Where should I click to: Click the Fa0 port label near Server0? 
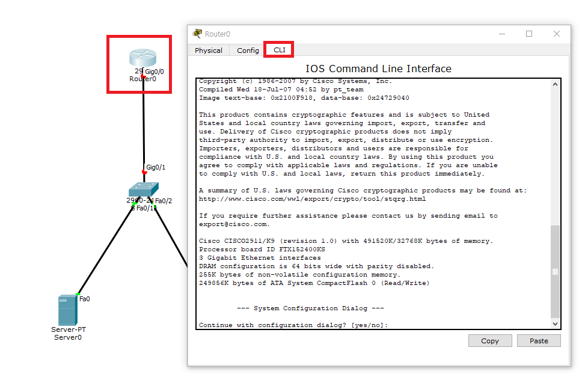84,299
